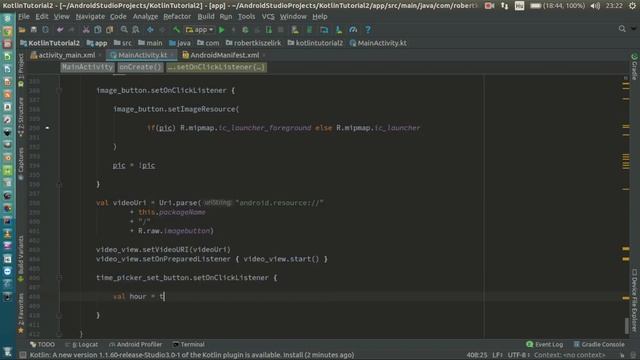
Task: Open the Event Log panel
Action: click(x=545, y=344)
